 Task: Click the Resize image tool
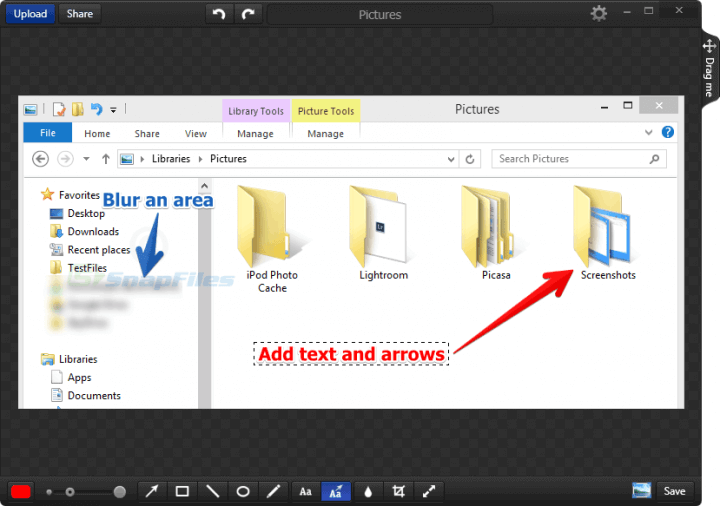click(429, 491)
